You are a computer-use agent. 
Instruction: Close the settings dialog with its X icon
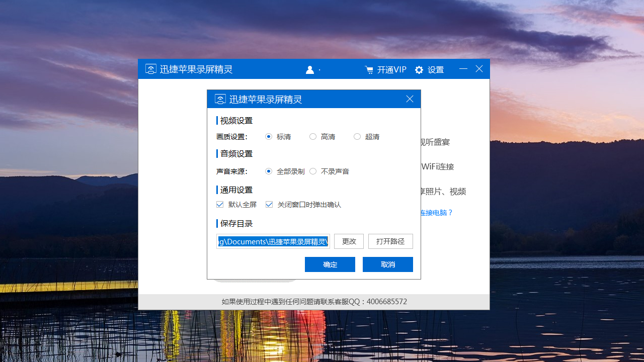point(410,99)
